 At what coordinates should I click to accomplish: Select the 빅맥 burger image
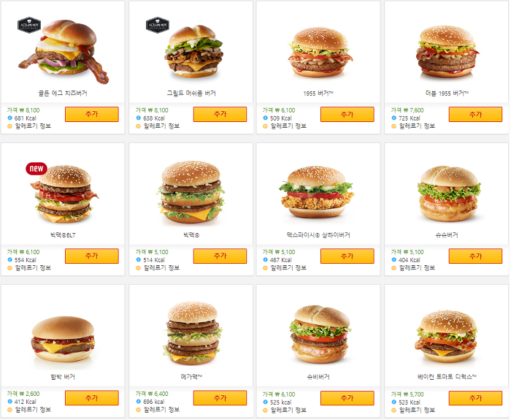[x=191, y=192]
